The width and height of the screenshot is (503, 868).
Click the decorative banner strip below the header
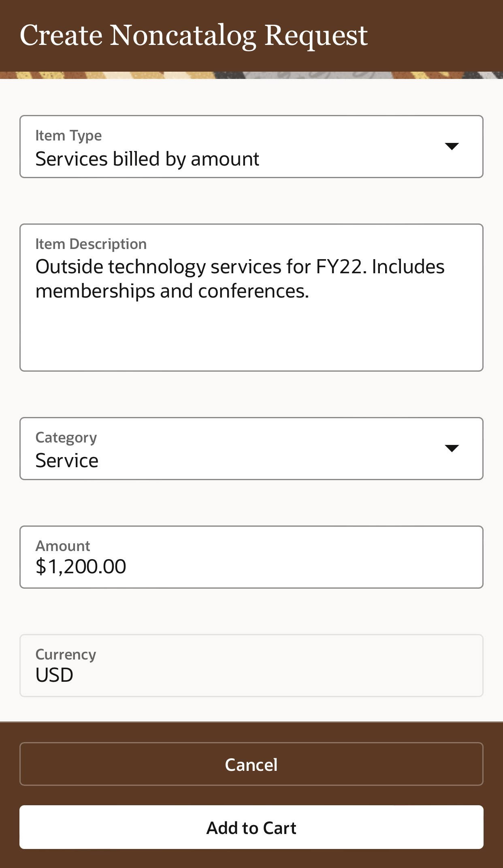coord(251,75)
